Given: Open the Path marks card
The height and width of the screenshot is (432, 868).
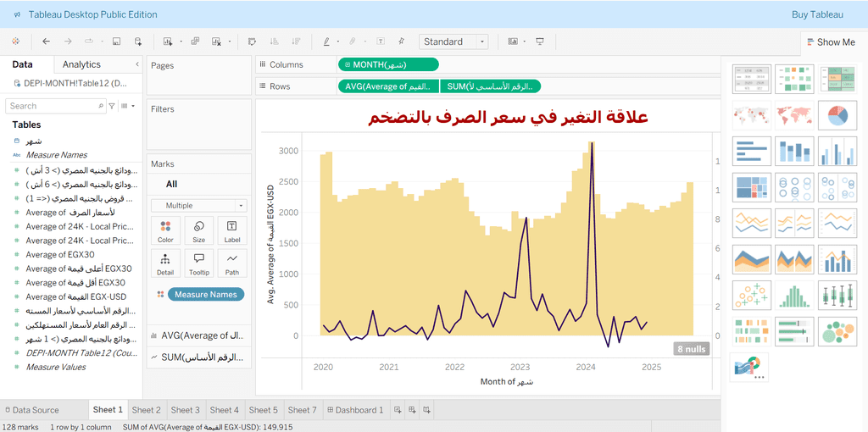Looking at the screenshot, I should tap(232, 263).
